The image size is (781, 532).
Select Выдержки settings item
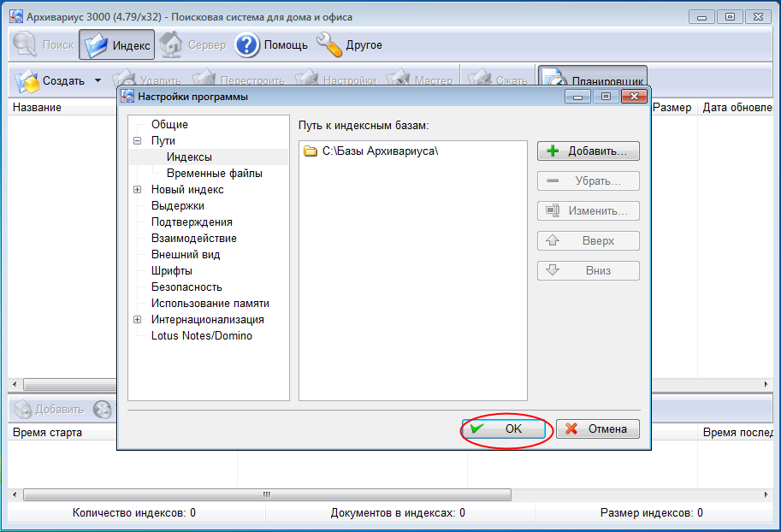(x=178, y=206)
